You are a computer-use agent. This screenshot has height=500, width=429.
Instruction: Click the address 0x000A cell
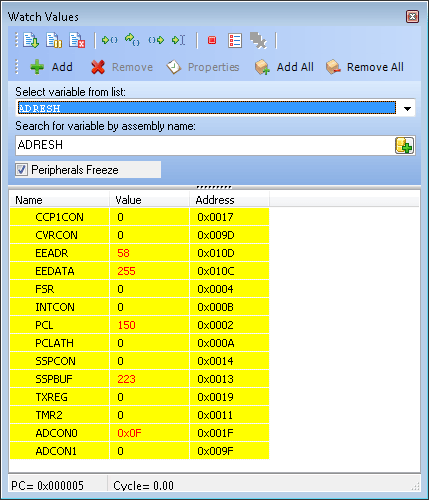(229, 343)
